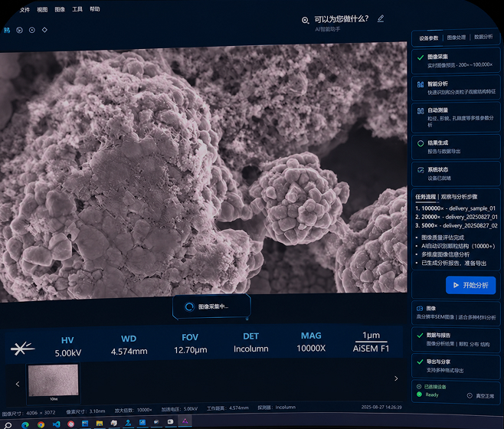Select the 5000× delivery_20250827_02 step
The width and height of the screenshot is (504, 429).
tap(456, 226)
